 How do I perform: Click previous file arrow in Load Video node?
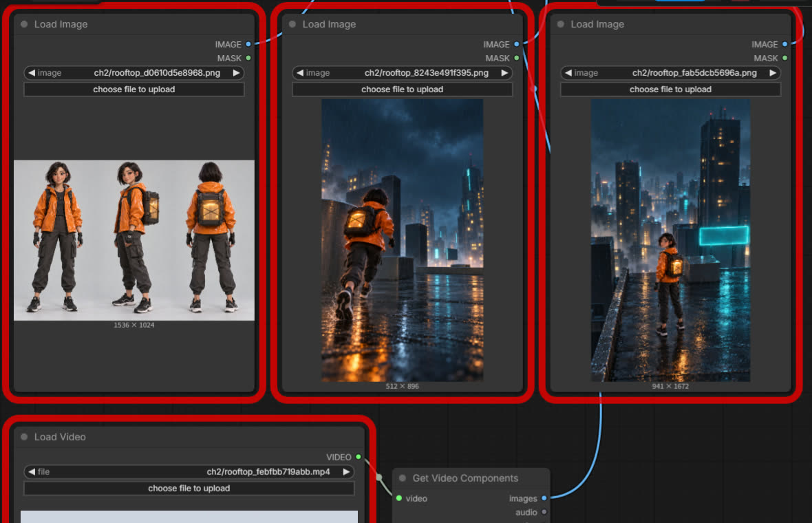tap(32, 472)
